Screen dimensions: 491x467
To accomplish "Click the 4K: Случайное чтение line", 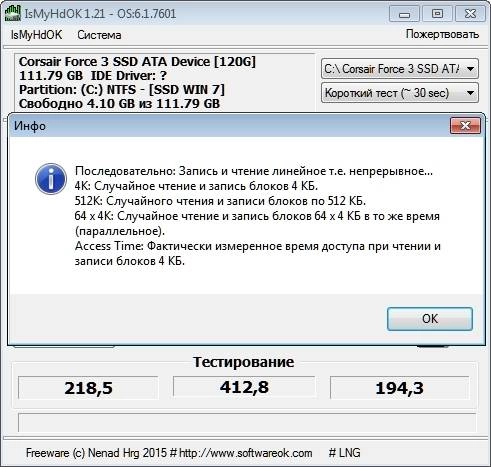I will 196,186.
